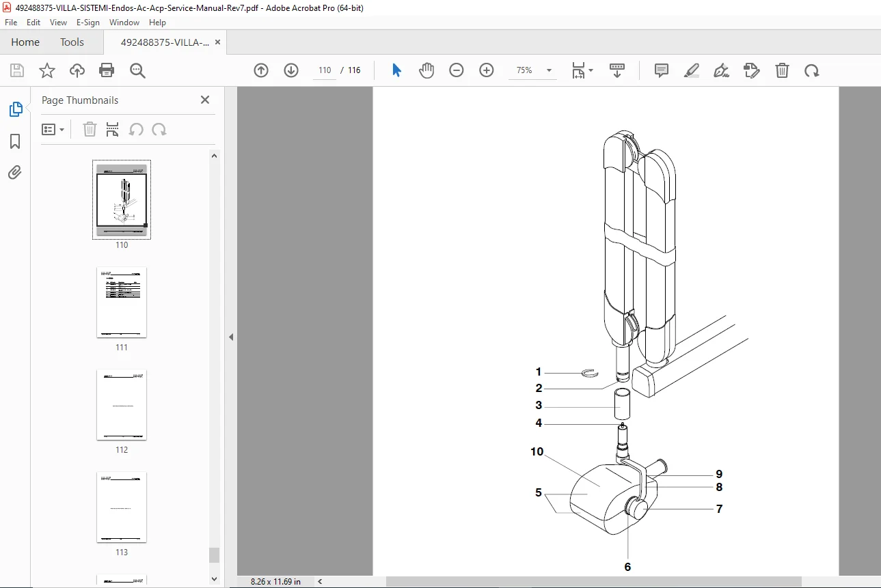
Task: Select page 111 thumbnail
Action: click(122, 302)
